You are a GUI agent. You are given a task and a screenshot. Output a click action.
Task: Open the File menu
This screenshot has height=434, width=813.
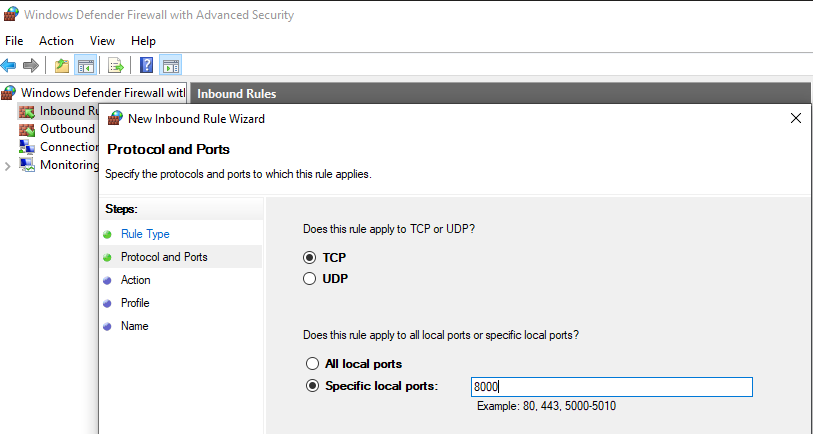(x=14, y=41)
